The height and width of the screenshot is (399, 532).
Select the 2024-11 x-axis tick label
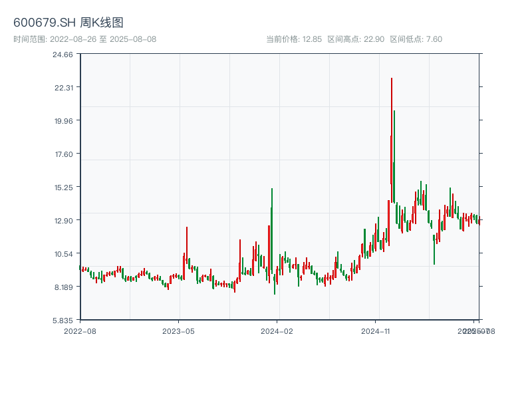tap(376, 331)
